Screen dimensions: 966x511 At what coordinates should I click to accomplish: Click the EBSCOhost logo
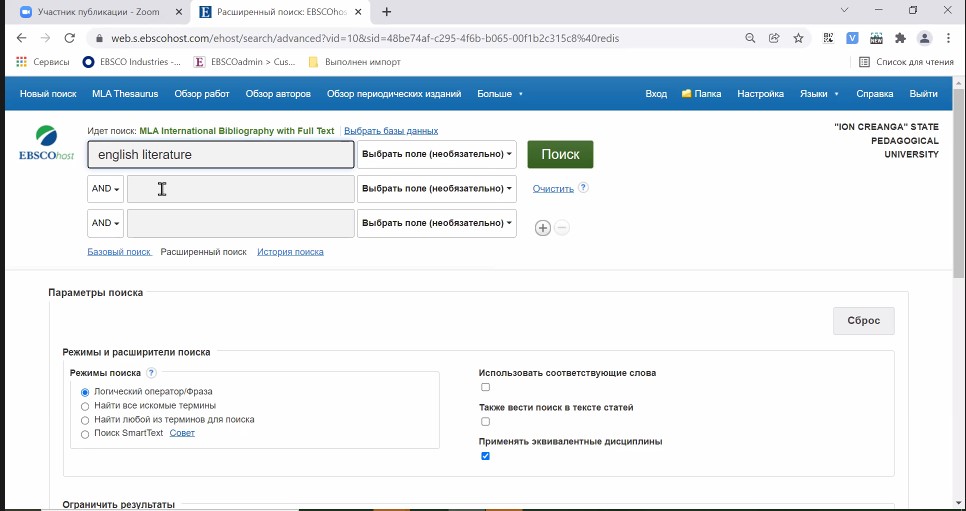pos(46,143)
